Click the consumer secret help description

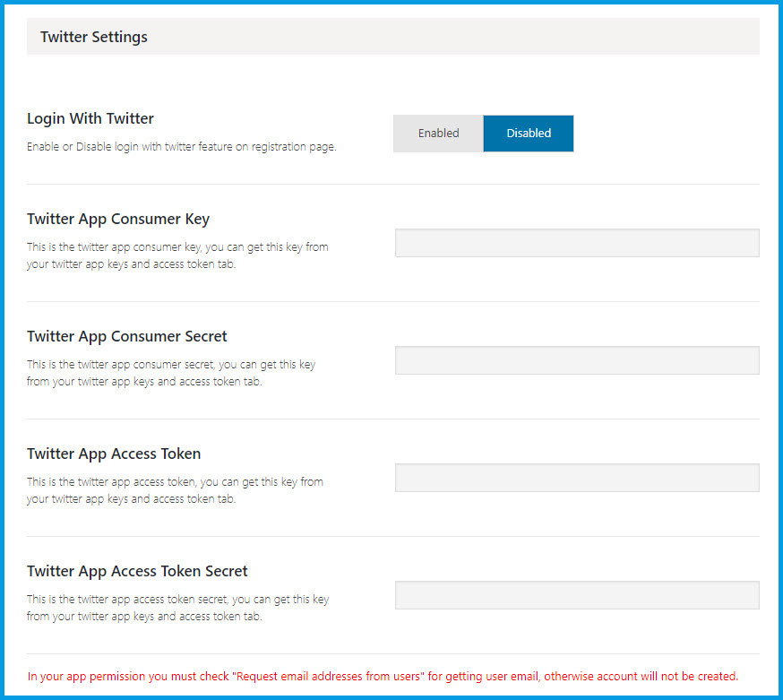click(x=171, y=373)
